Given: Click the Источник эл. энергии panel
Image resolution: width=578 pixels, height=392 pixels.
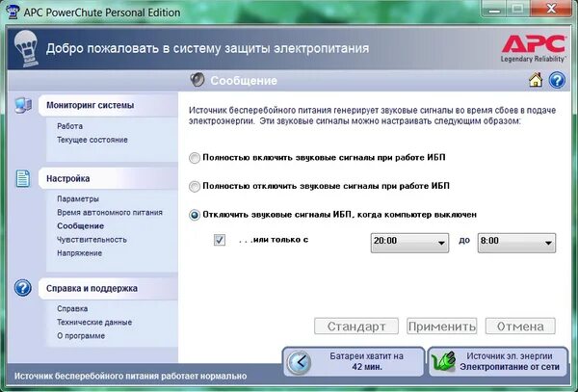Looking at the screenshot, I should 498,361.
